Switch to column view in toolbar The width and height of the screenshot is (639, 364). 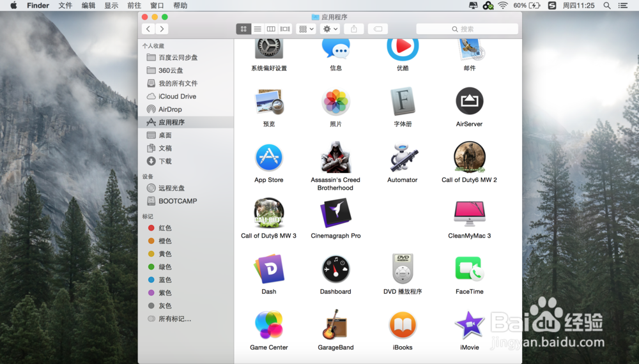(x=271, y=29)
